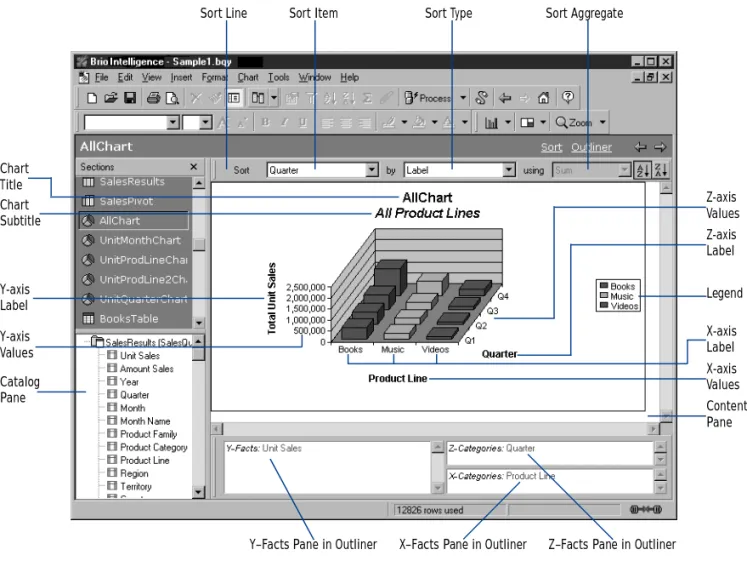Toggle Bold formatting
Image resolution: width=747 pixels, height=561 pixels.
click(x=265, y=122)
